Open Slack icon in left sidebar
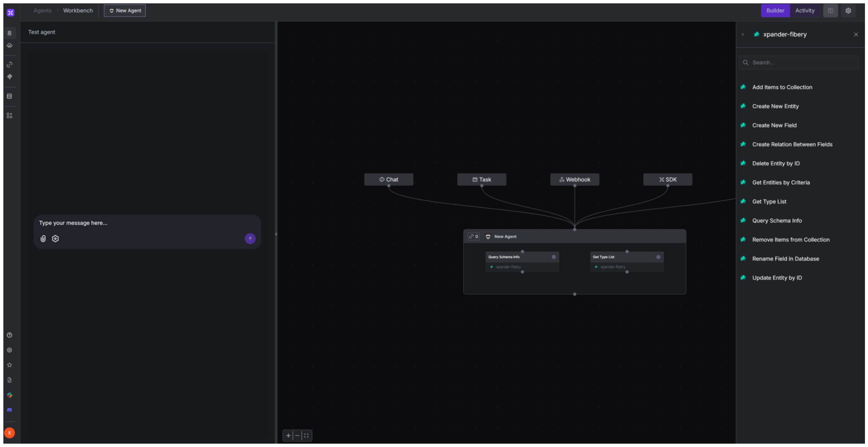The image size is (868, 447). coord(9,395)
